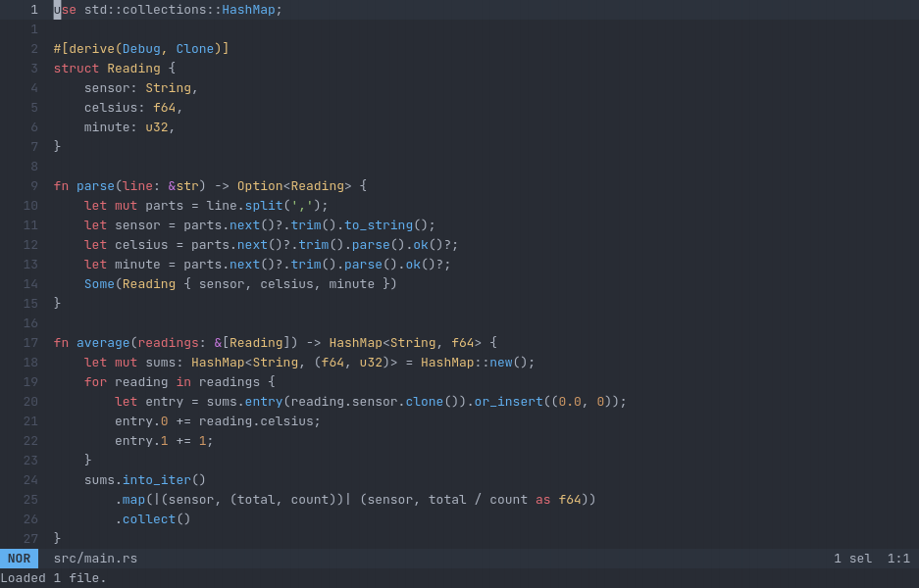The image size is (919, 588).
Task: Click entry.1 in the += 1 line
Action: tap(141, 441)
